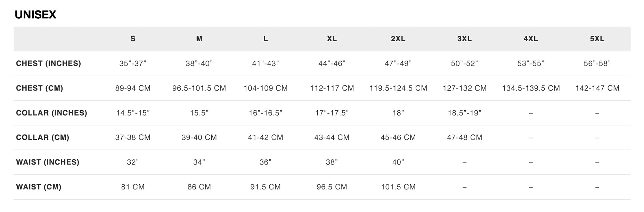
Task: Click the 101.5 CM waist cell
Action: (398, 187)
